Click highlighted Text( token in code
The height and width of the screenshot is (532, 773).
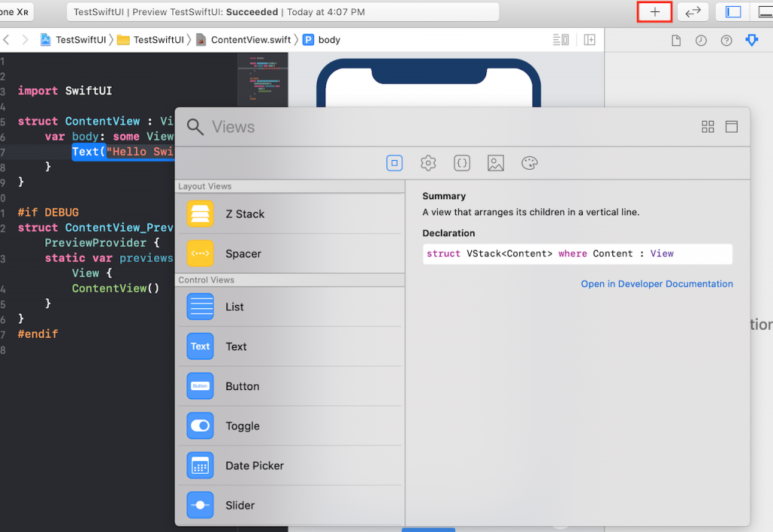[89, 151]
